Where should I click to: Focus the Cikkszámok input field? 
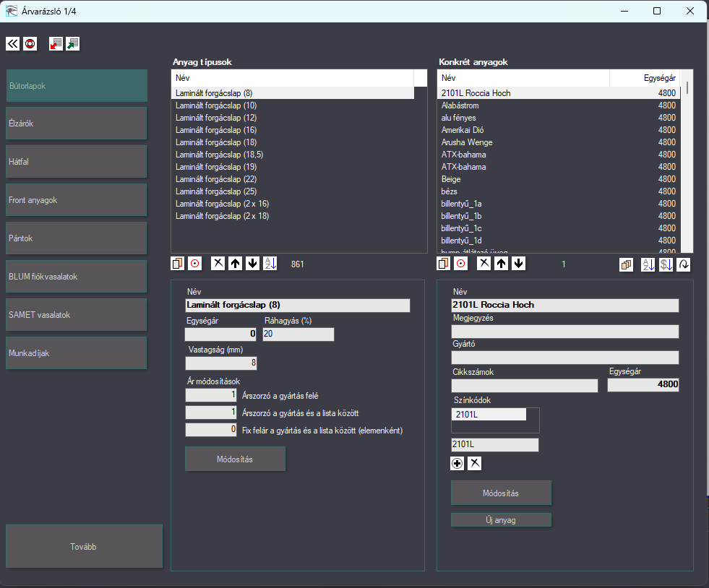(x=525, y=386)
